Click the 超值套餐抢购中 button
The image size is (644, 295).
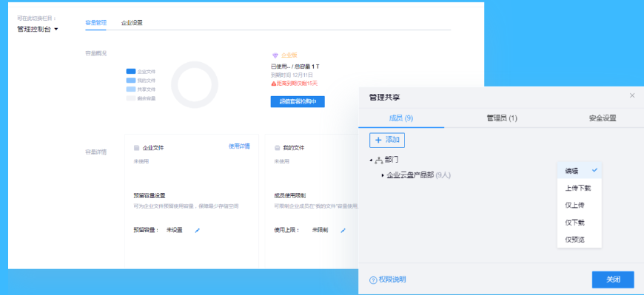pyautogui.click(x=298, y=102)
